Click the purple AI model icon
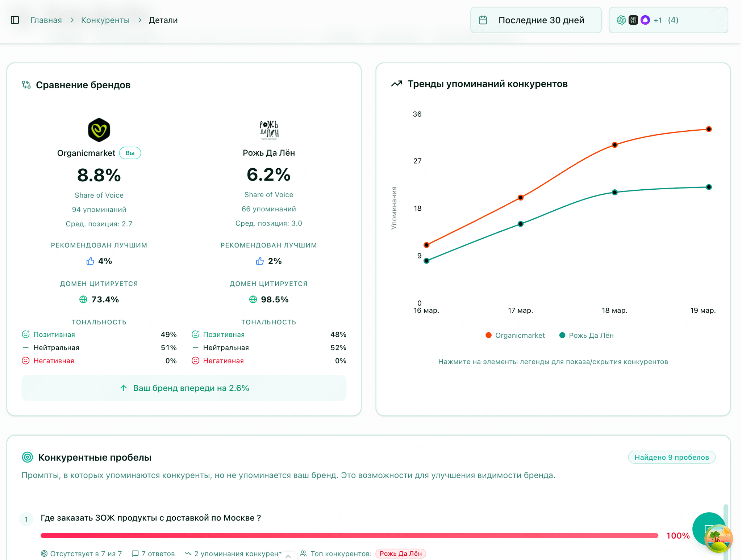742x560 pixels. 645,20
